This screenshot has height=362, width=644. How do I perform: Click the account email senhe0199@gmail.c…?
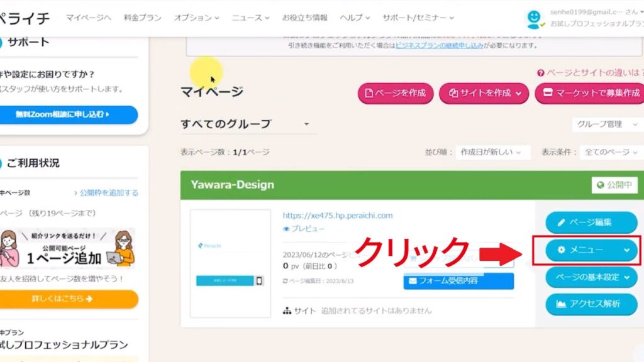tap(586, 13)
